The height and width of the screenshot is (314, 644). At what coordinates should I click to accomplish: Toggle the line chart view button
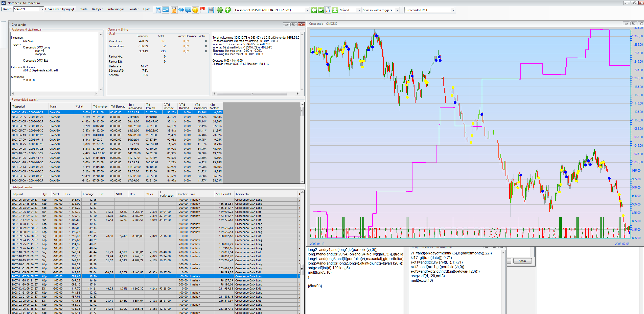pyautogui.click(x=166, y=10)
